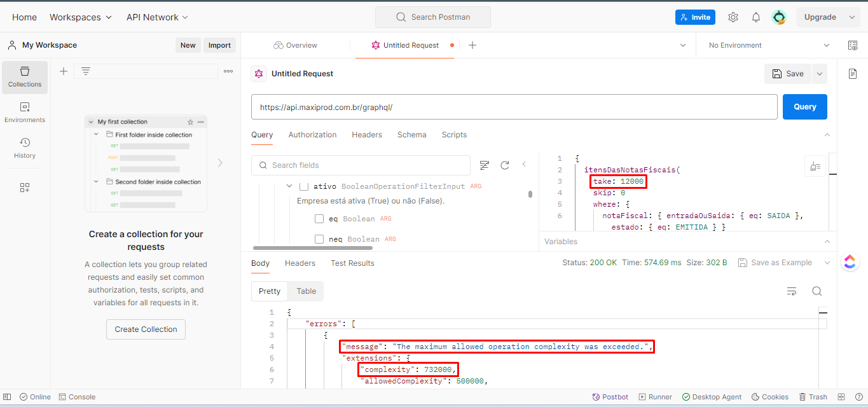The image size is (868, 407).
Task: Click the New button
Action: (188, 45)
